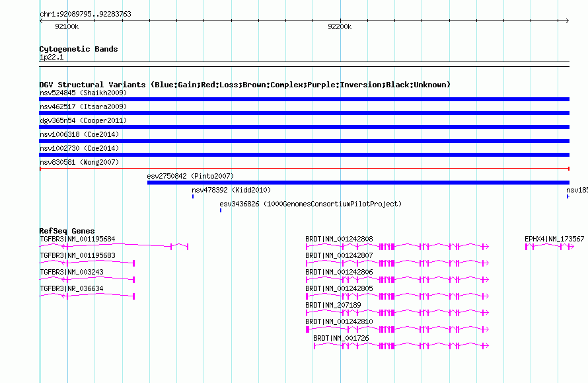Click the cut-off nsv185 variant label
This screenshot has width=588, height=383.
click(x=577, y=190)
